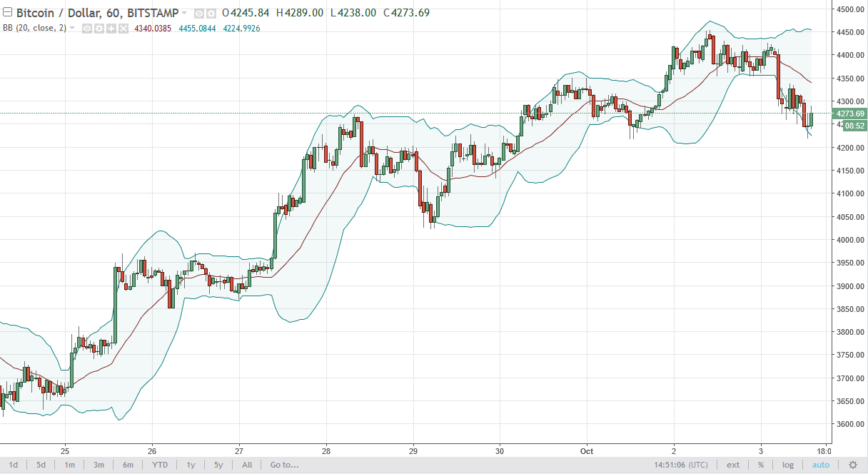Image resolution: width=868 pixels, height=474 pixels.
Task: Toggle percent scale mode
Action: (761, 465)
